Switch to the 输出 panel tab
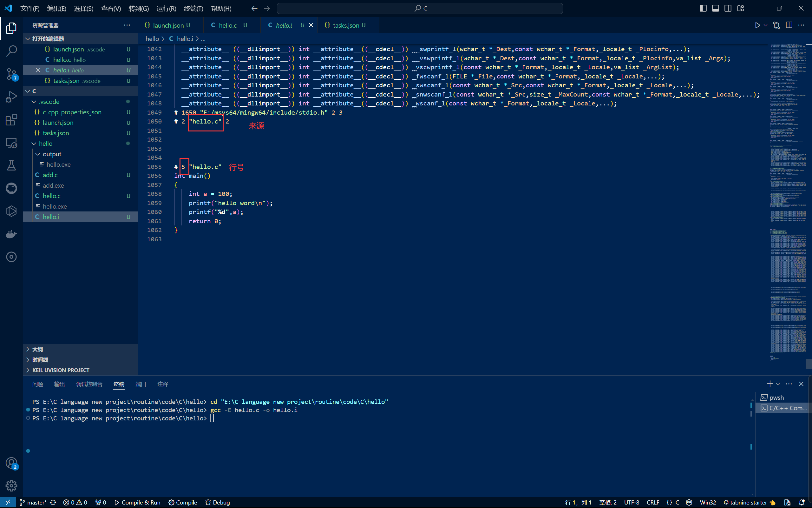This screenshot has width=812, height=508. (x=59, y=384)
